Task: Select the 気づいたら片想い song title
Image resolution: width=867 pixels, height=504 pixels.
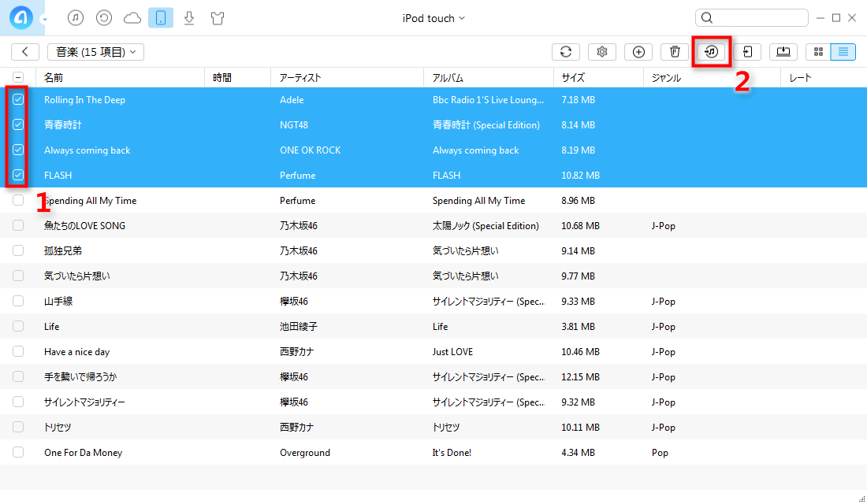Action: (77, 276)
